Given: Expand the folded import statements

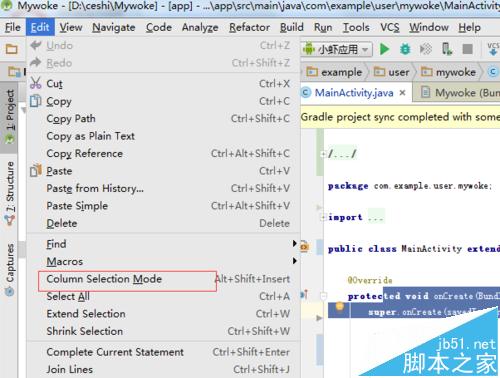Looking at the screenshot, I should [x=323, y=218].
